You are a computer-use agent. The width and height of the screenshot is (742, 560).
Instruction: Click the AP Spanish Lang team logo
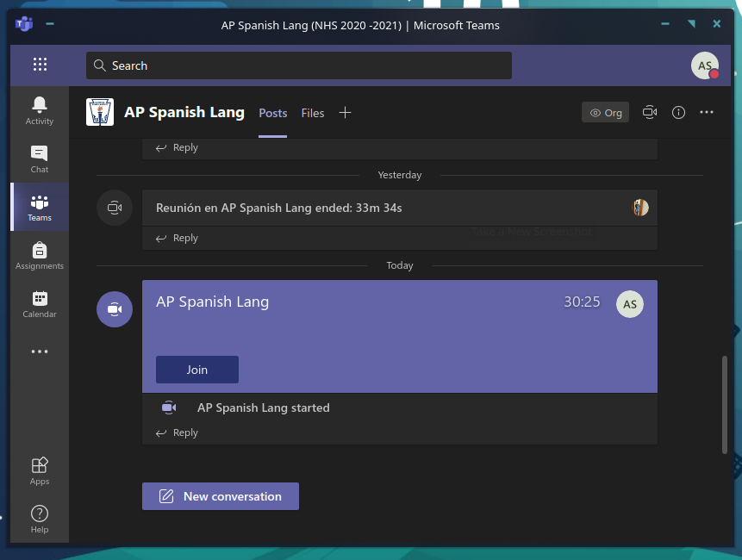point(100,112)
